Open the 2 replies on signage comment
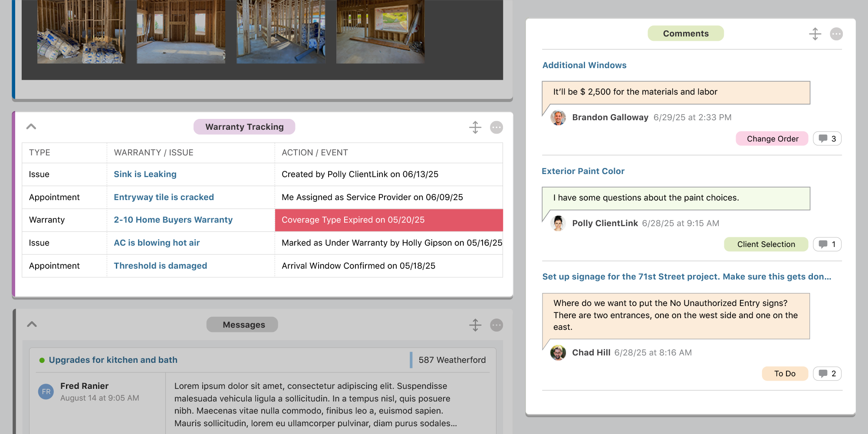Screen dimensions: 868x434 click(827, 374)
